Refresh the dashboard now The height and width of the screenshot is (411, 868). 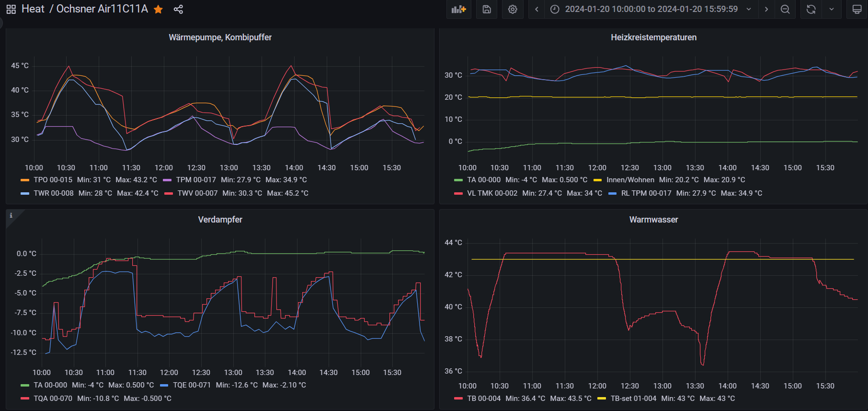[811, 9]
